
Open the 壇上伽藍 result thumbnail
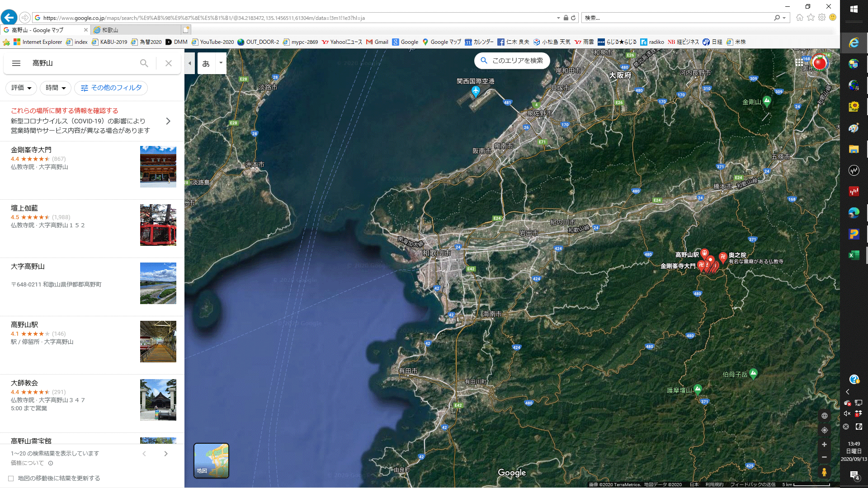point(158,225)
